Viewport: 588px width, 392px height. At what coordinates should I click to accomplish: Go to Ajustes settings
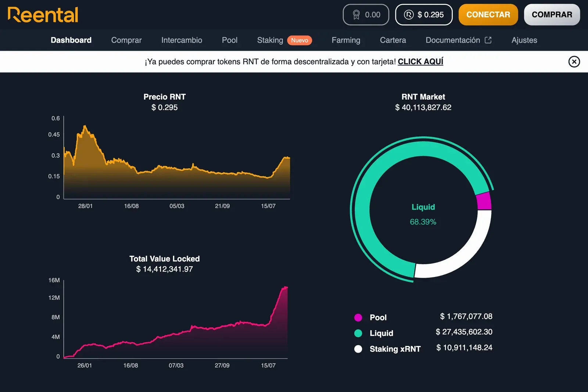[524, 40]
